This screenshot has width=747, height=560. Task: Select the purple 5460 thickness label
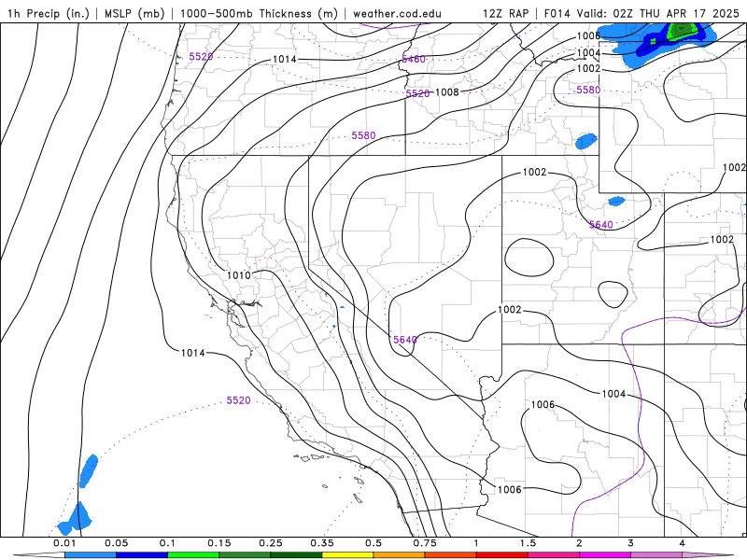tap(414, 59)
